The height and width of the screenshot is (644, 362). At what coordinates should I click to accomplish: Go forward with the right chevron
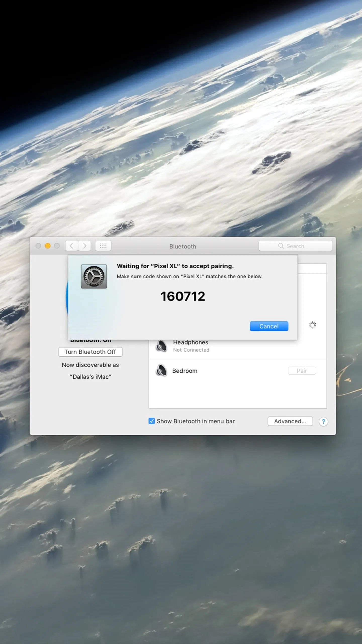(x=84, y=246)
